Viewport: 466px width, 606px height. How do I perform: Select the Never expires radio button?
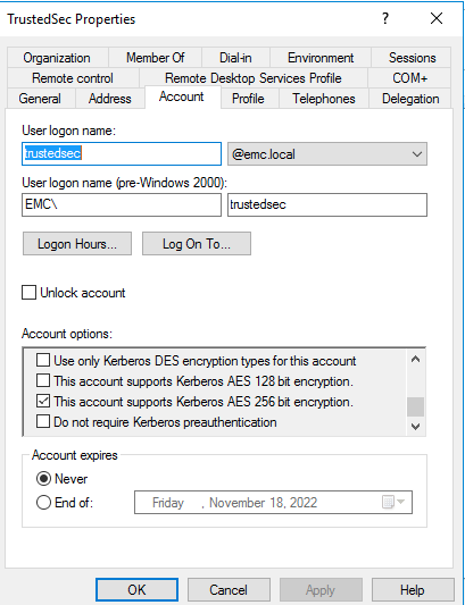point(43,478)
